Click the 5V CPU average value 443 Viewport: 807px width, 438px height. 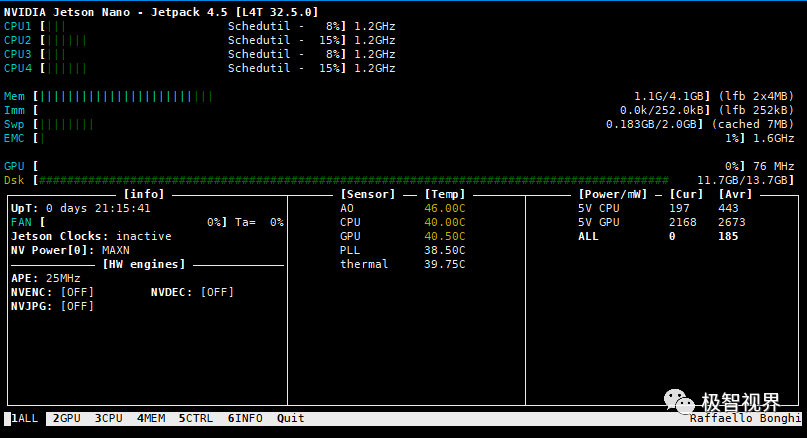pos(728,208)
